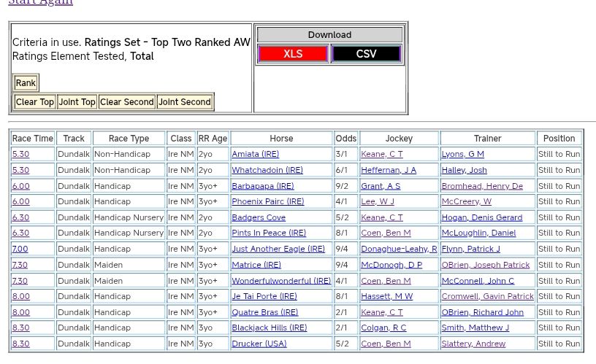This screenshot has width=596, height=364.
Task: Choose the Joint Second filter button
Action: click(x=185, y=102)
